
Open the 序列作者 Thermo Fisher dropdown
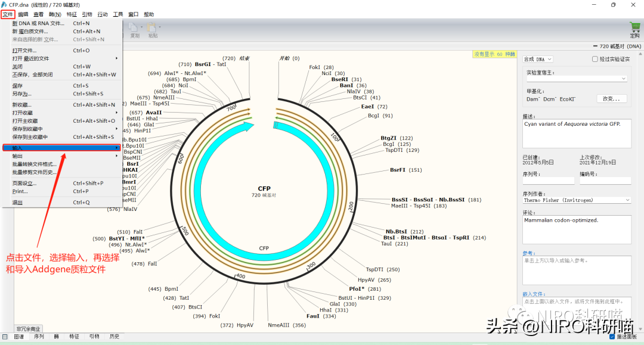tap(576, 200)
